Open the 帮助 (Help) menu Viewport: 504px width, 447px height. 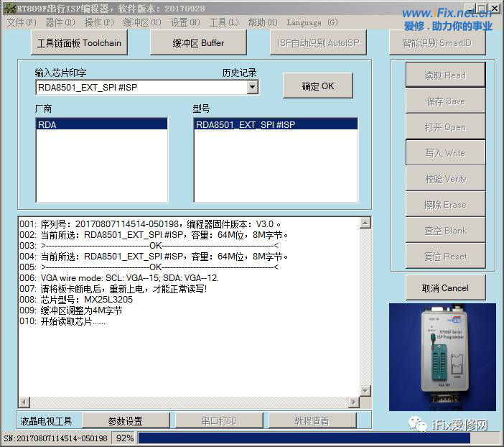262,22
